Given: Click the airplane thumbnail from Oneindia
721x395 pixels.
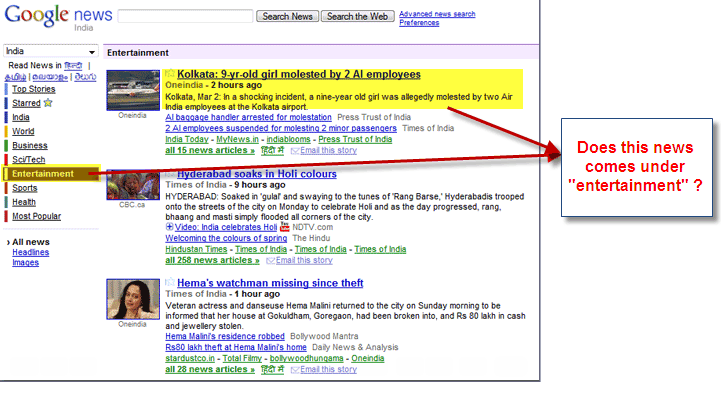Looking at the screenshot, I should 133,90.
